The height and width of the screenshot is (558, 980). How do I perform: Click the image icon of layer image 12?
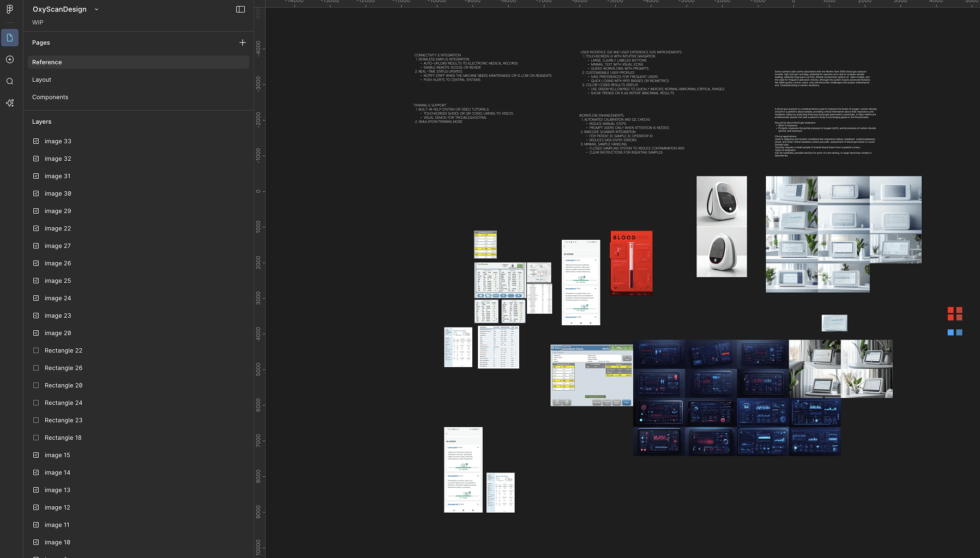pyautogui.click(x=36, y=507)
